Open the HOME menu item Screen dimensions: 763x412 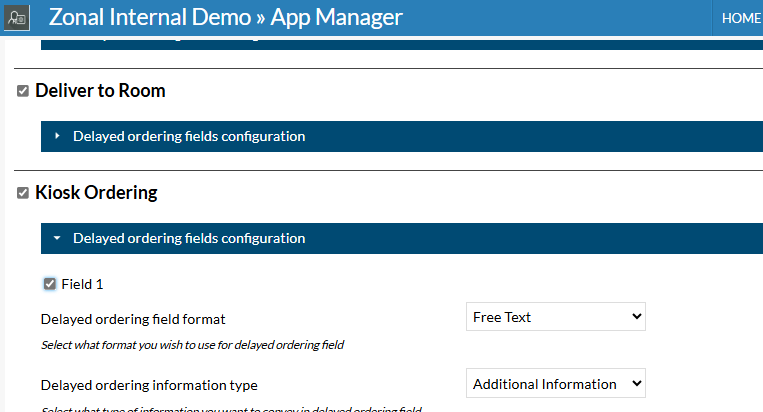741,18
